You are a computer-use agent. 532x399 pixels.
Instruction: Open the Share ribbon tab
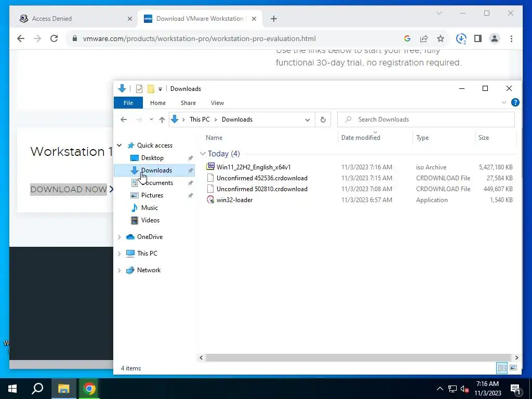pyautogui.click(x=188, y=103)
